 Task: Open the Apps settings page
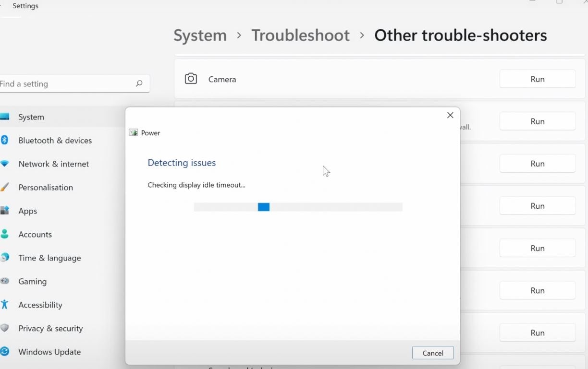[x=27, y=211]
